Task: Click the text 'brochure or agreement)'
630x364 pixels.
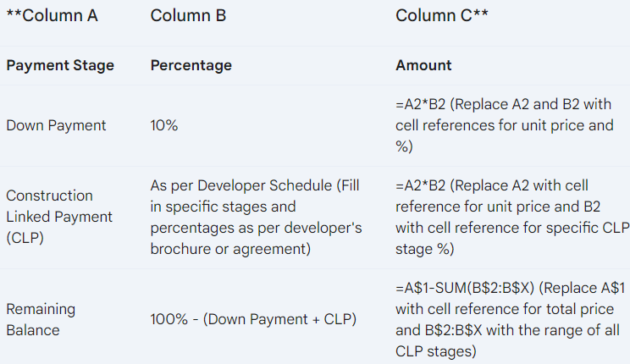Action: pyautogui.click(x=230, y=249)
